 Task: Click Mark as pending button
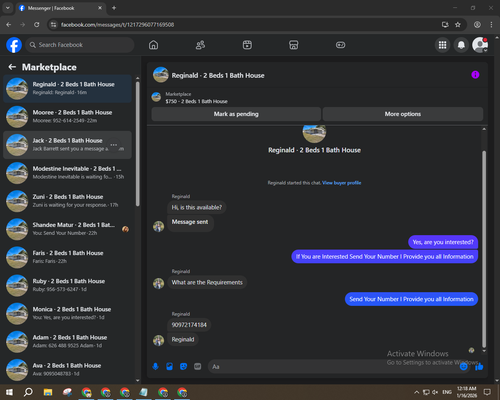coord(236,114)
